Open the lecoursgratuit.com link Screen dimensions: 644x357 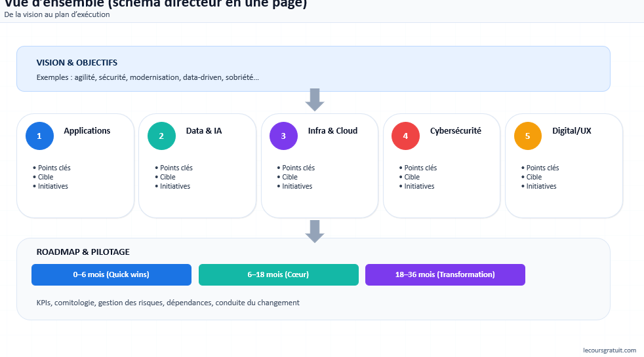[609, 350]
